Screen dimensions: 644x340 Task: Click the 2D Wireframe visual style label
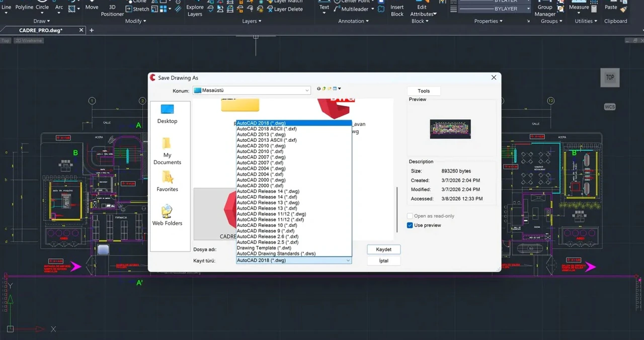[29, 40]
